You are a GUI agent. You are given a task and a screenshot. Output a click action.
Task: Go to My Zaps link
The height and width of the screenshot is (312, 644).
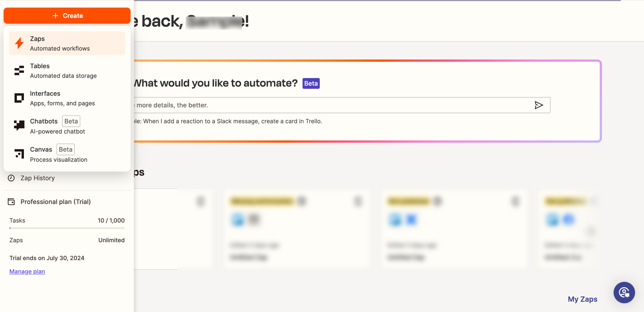(x=582, y=299)
